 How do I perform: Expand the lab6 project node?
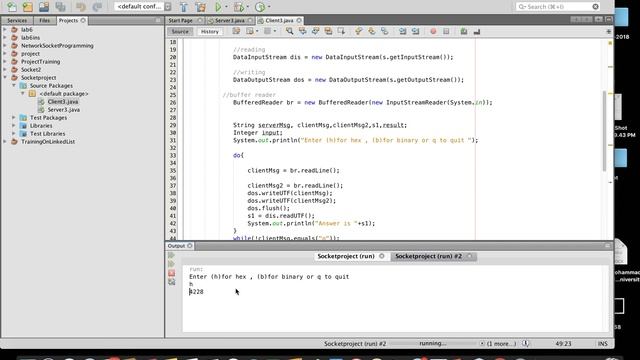pos(5,29)
